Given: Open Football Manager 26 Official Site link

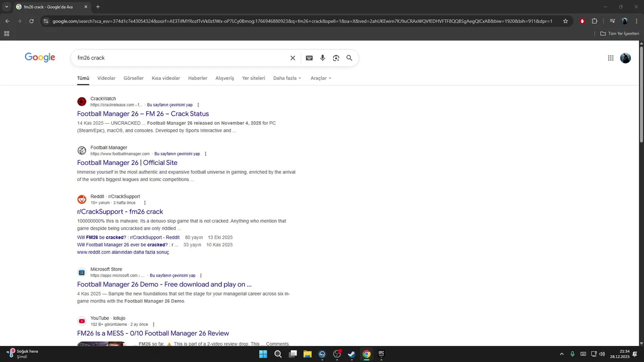Looking at the screenshot, I should point(127,162).
